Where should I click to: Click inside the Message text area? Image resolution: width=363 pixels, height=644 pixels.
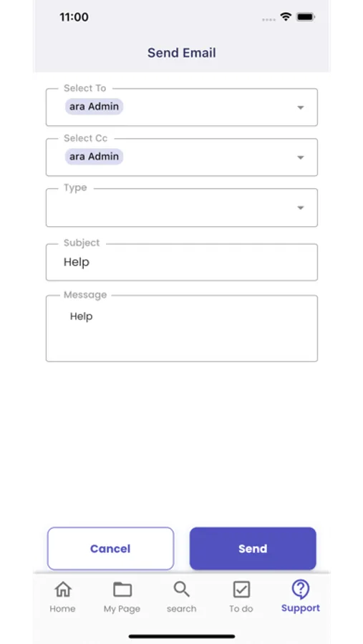(x=182, y=328)
